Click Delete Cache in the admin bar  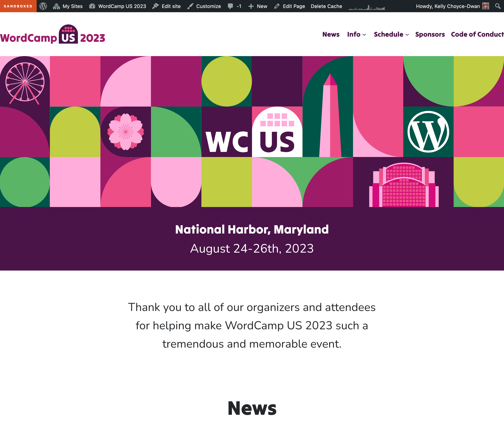326,6
